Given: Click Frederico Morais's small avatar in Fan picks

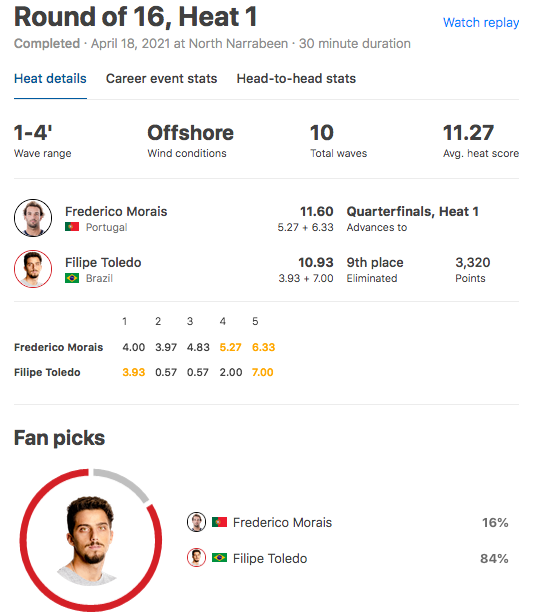Looking at the screenshot, I should tap(196, 522).
